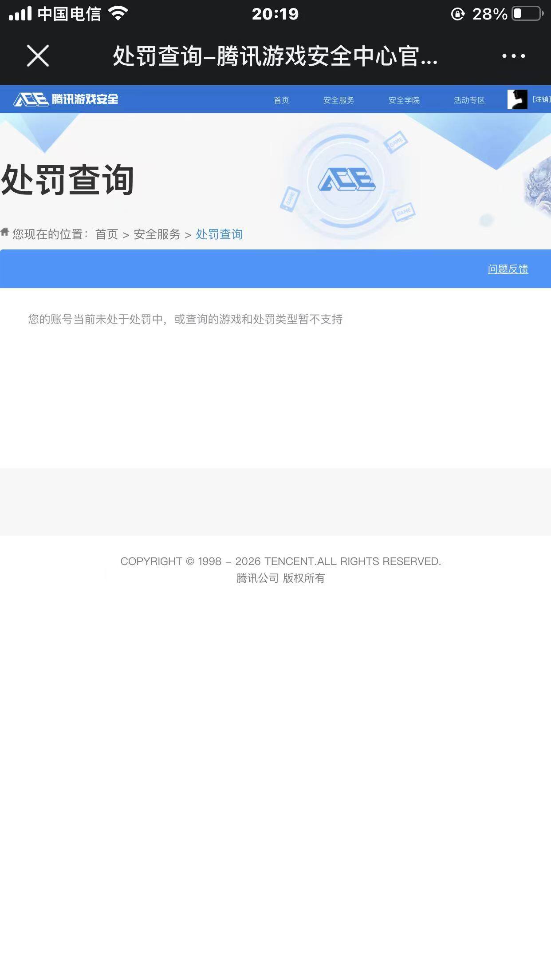Viewport: 551px width, 980px height.
Task: Open the 问题反馈 feedback link
Action: [508, 269]
